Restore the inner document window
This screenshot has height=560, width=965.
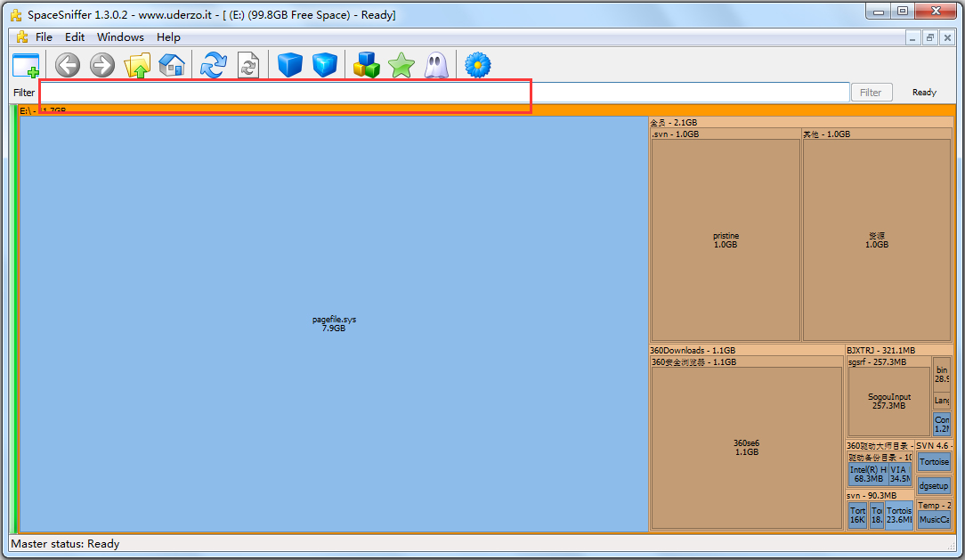(930, 37)
